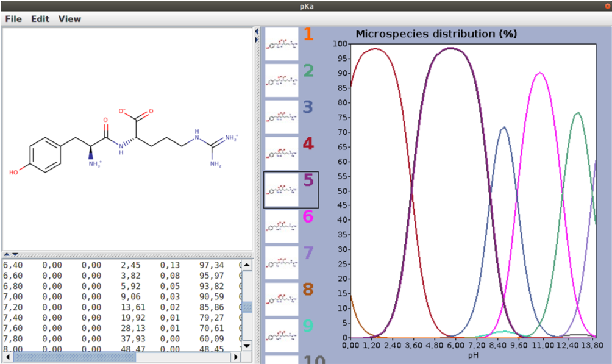Click the molecule structure drawing in the viewer

point(123,141)
